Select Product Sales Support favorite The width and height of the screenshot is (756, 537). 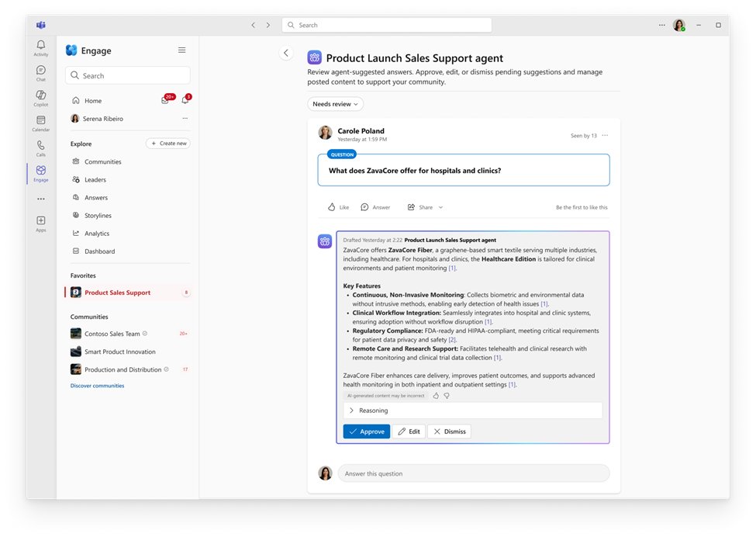click(128, 293)
